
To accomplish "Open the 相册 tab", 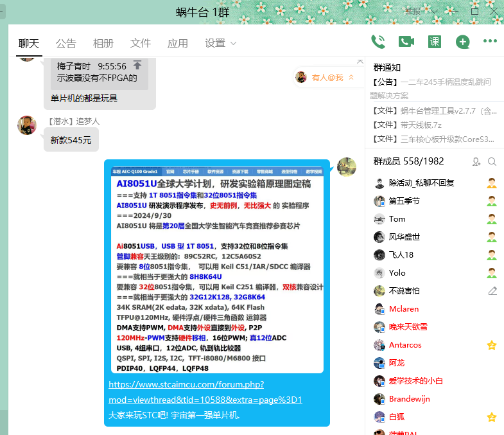I will tap(103, 43).
